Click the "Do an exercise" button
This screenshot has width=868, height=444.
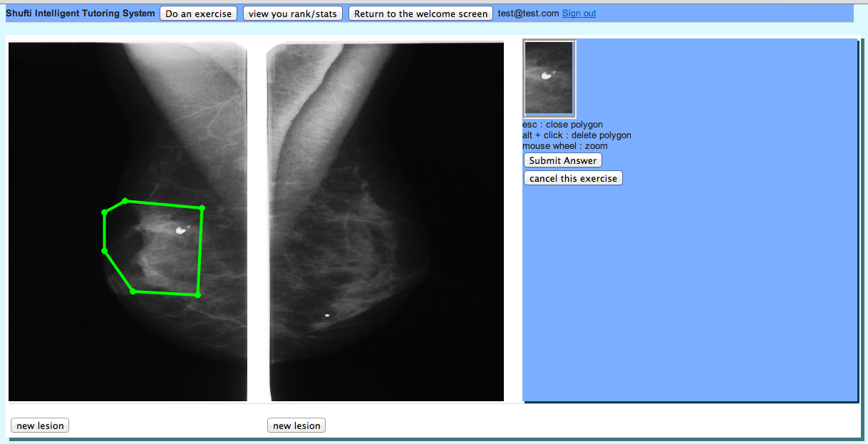click(198, 14)
